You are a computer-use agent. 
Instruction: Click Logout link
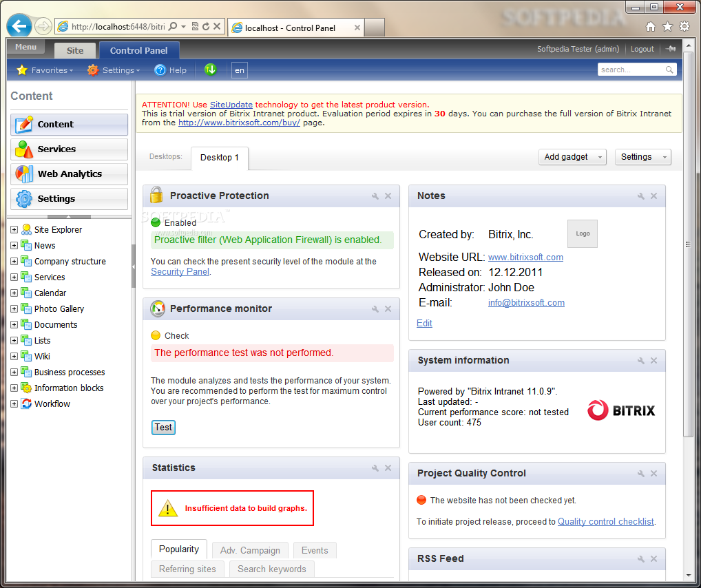point(642,49)
